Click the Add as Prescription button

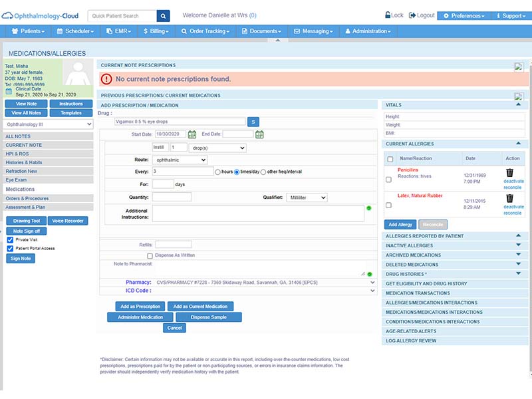click(141, 307)
